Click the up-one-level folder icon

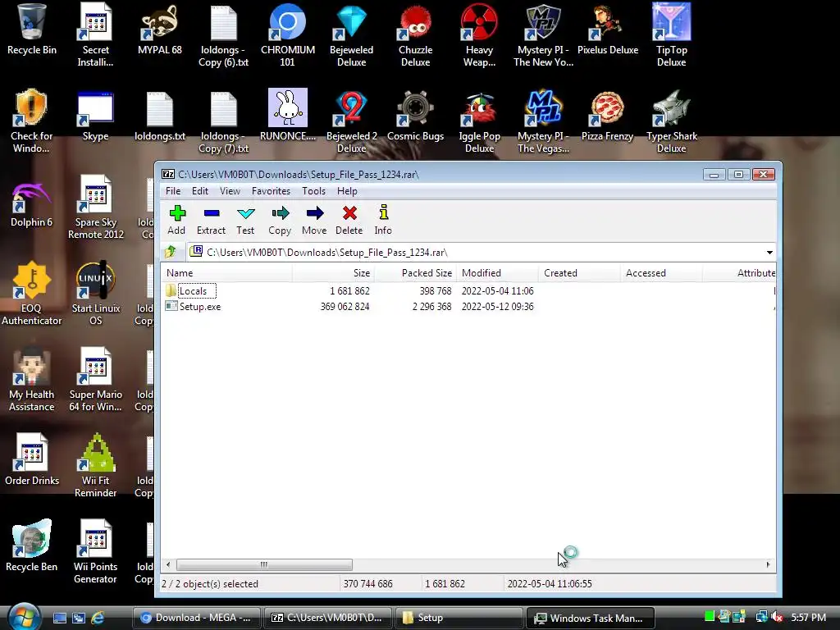tap(171, 251)
